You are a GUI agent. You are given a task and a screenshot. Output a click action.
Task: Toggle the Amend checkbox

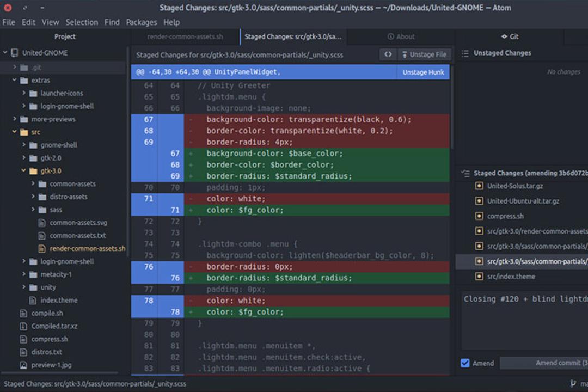(465, 363)
